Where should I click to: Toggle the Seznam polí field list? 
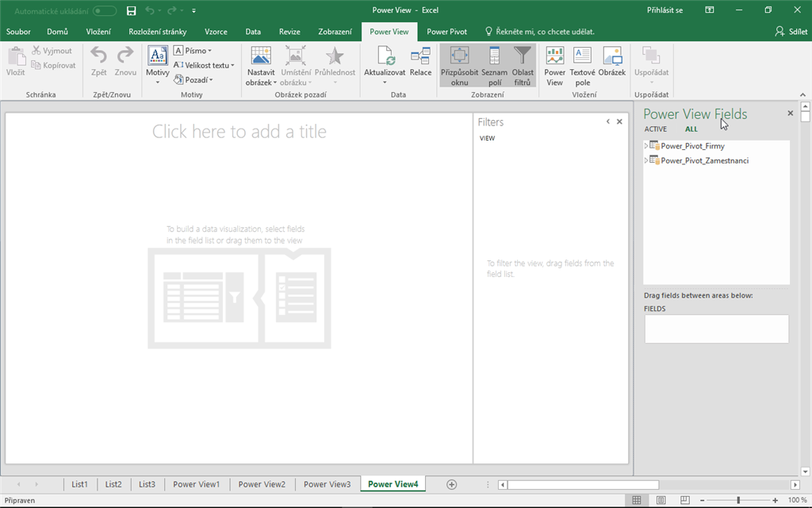point(495,65)
